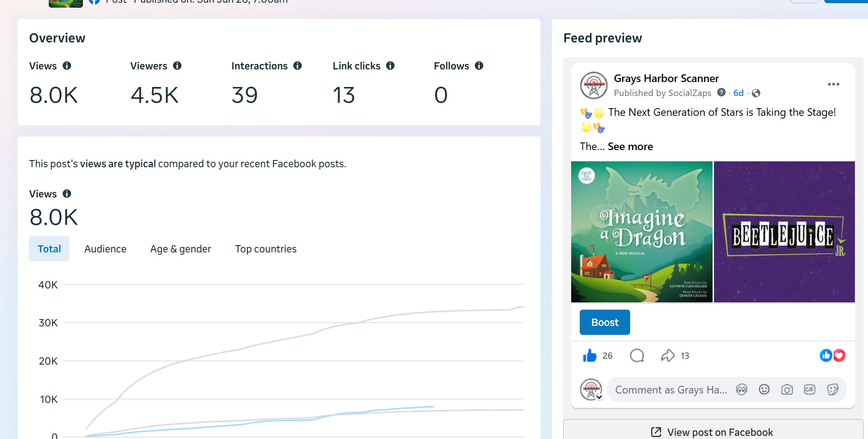
Task: Click the 4.5K Viewers value
Action: pos(155,95)
